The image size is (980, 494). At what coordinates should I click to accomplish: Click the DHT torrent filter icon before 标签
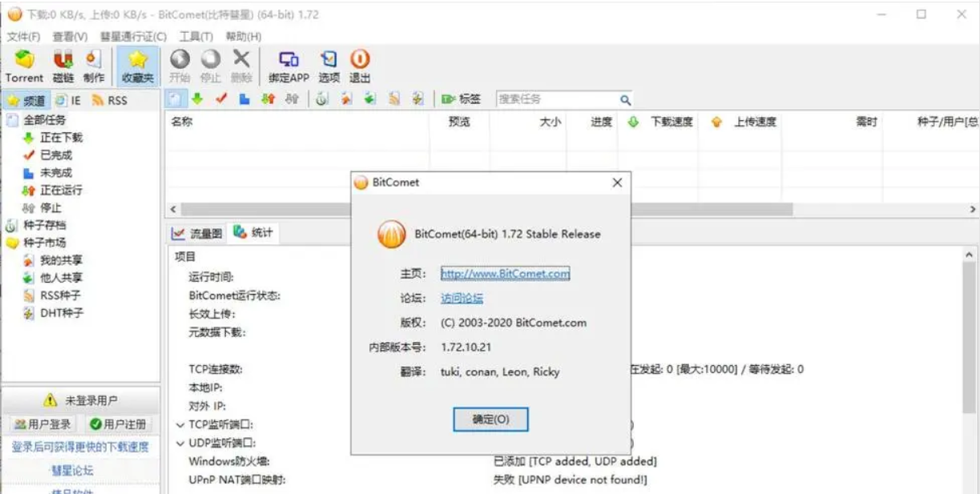tap(417, 98)
